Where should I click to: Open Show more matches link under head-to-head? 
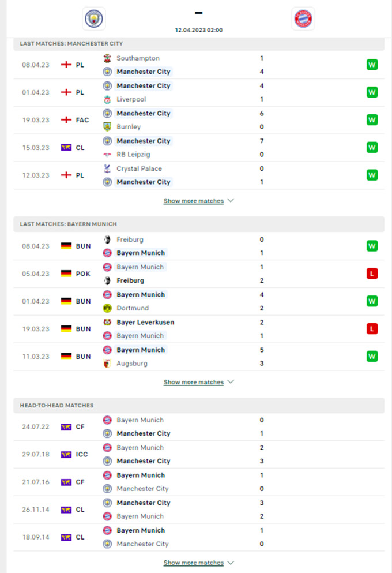click(194, 563)
